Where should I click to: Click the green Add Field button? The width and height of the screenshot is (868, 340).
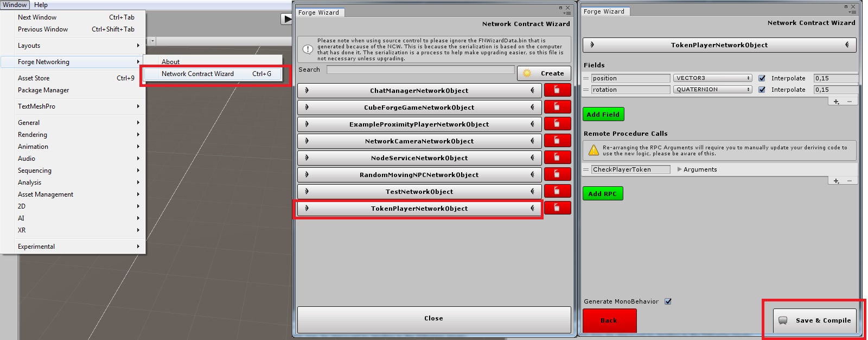click(x=603, y=115)
